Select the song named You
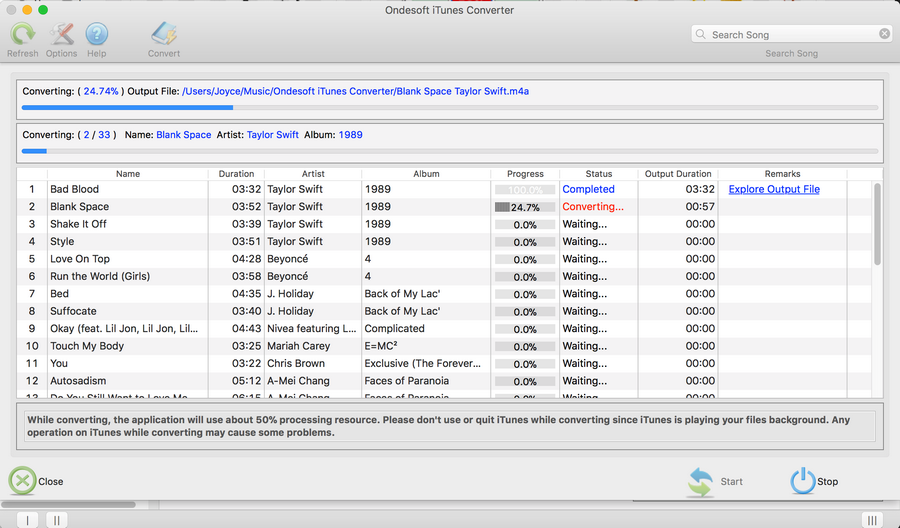Image resolution: width=900 pixels, height=528 pixels. click(x=444, y=363)
